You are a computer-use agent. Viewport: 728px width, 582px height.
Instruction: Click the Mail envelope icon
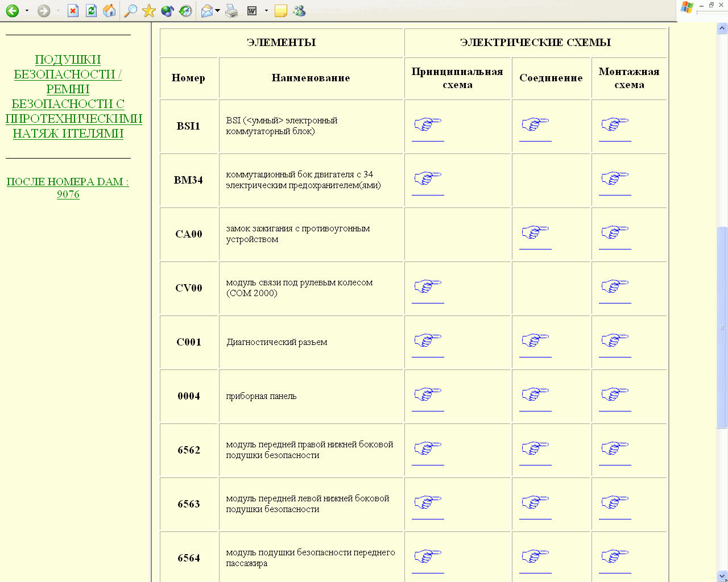coord(207,11)
